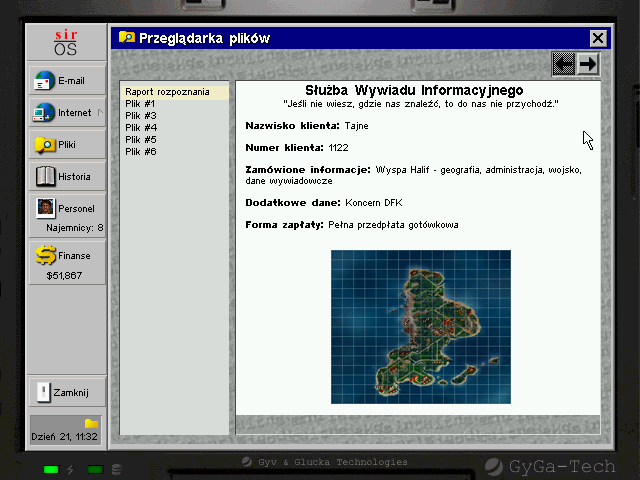This screenshot has height=480, width=640.
Task: Click the small yellow folder icon above date
Action: (91, 423)
